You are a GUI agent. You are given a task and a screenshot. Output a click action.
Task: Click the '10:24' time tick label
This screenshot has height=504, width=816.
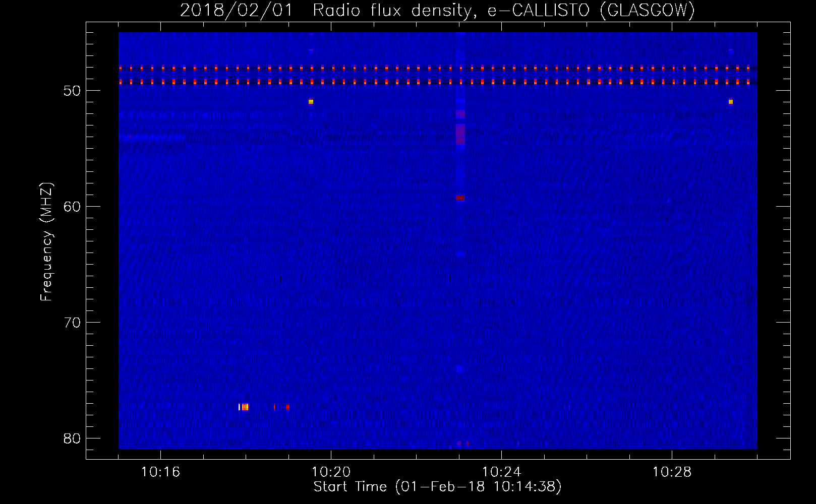click(x=501, y=472)
